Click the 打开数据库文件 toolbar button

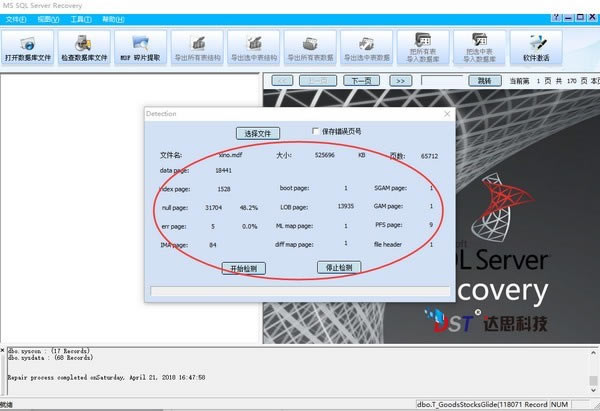(x=28, y=46)
